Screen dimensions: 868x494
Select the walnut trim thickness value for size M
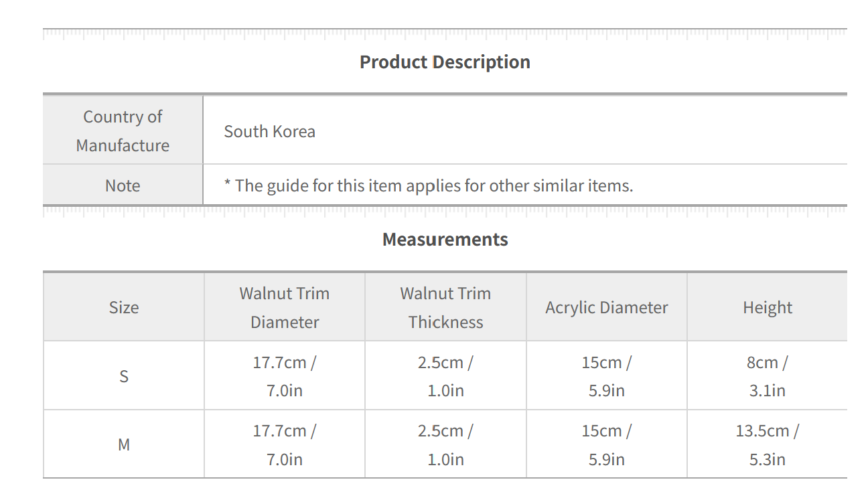coord(445,444)
